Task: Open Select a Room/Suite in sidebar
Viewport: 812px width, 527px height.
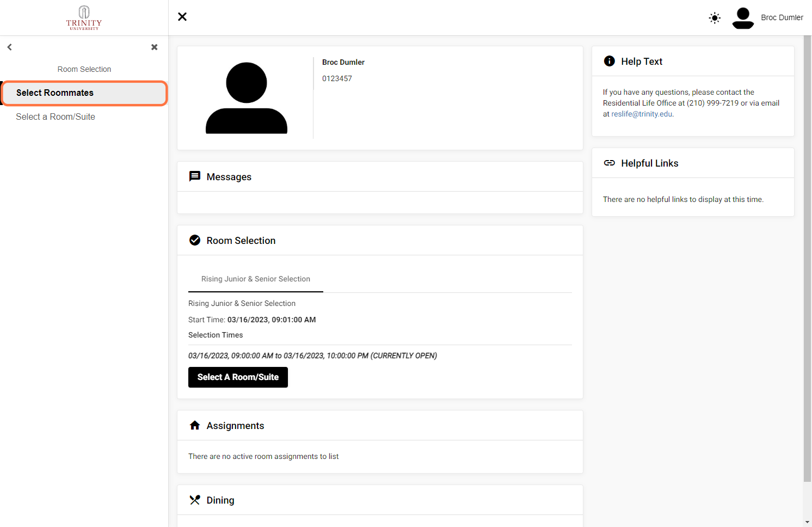Action: pos(56,117)
